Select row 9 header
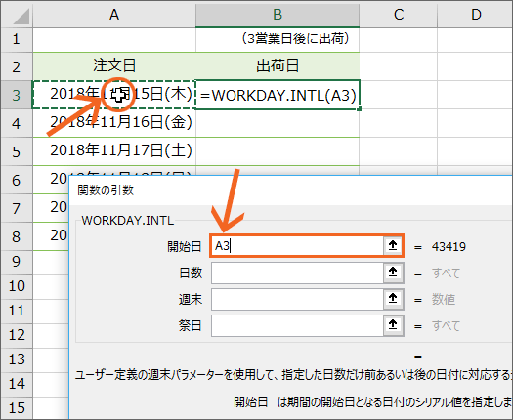Viewport: 513px width, 420px height. tap(17, 263)
